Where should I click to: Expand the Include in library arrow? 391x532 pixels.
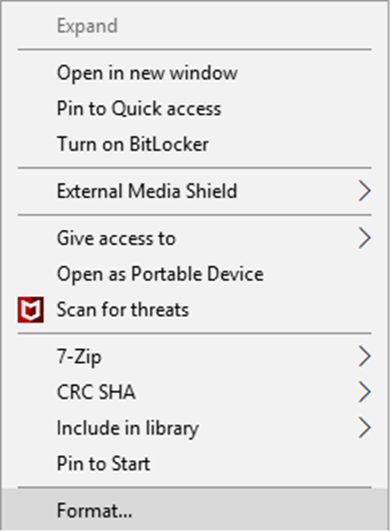pyautogui.click(x=364, y=428)
